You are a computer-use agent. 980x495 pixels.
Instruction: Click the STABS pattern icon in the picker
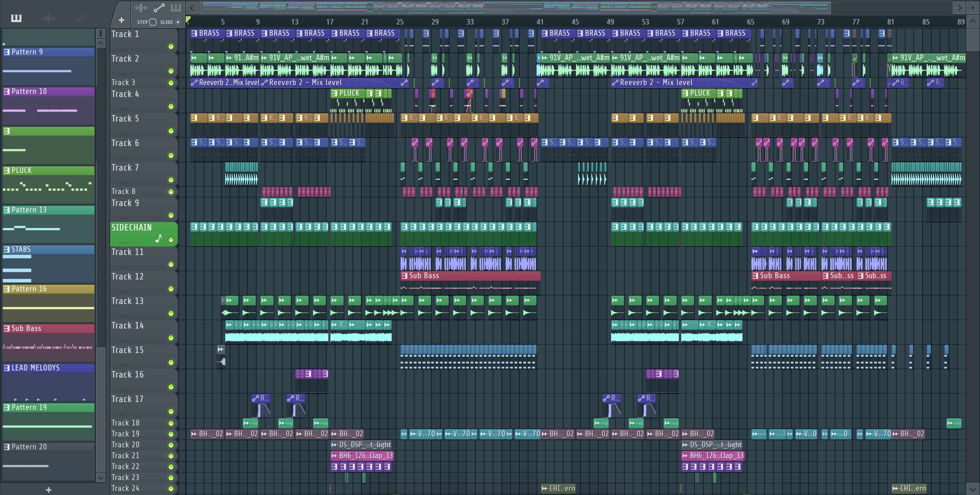tap(6, 250)
